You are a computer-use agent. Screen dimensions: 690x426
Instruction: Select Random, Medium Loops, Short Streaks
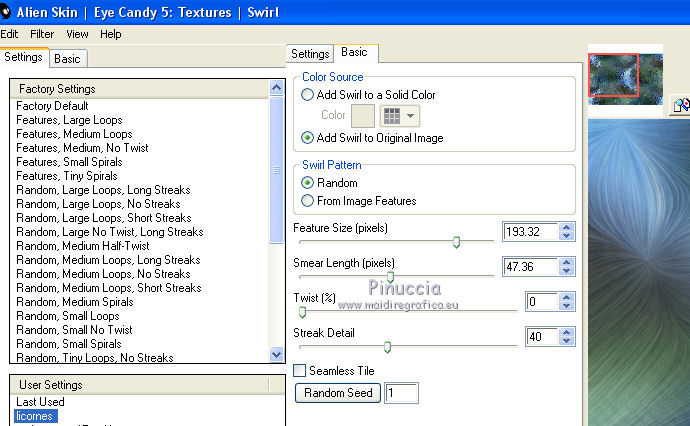click(109, 288)
